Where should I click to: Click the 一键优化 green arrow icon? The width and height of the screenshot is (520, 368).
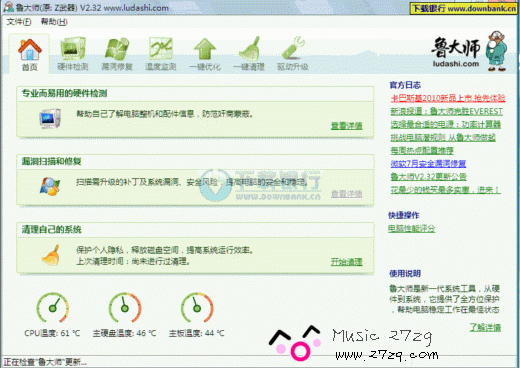[x=205, y=49]
